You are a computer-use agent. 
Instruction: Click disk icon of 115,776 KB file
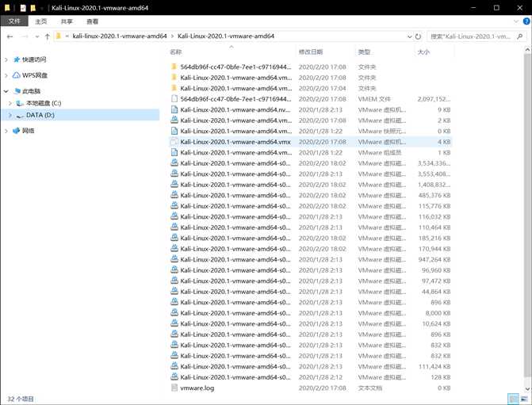(x=174, y=205)
